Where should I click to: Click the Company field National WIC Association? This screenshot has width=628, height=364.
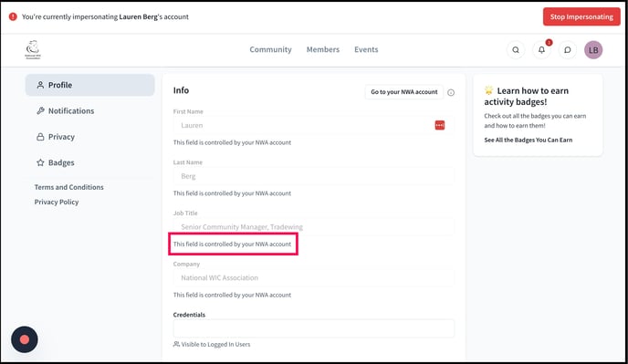tap(314, 278)
